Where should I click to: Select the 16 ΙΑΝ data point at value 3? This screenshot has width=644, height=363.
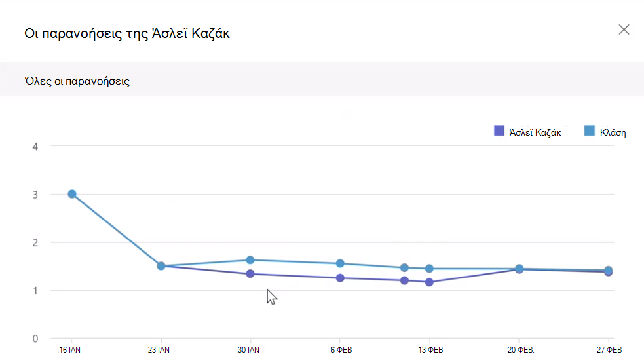[x=72, y=194]
